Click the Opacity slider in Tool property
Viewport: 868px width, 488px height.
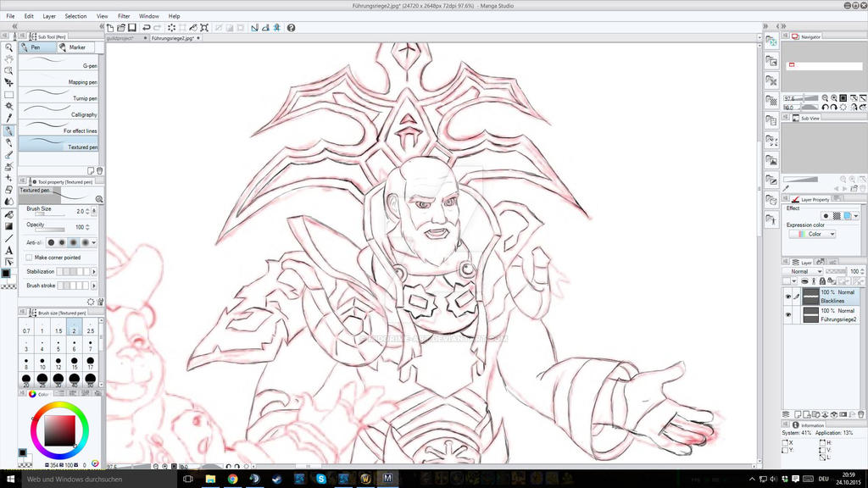click(50, 229)
